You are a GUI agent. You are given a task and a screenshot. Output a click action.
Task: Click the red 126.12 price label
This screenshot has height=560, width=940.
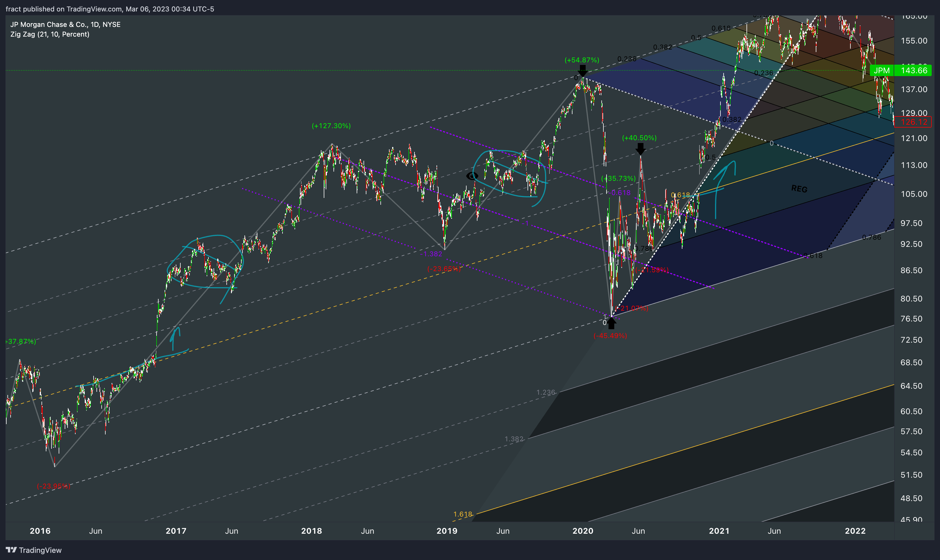(x=914, y=122)
